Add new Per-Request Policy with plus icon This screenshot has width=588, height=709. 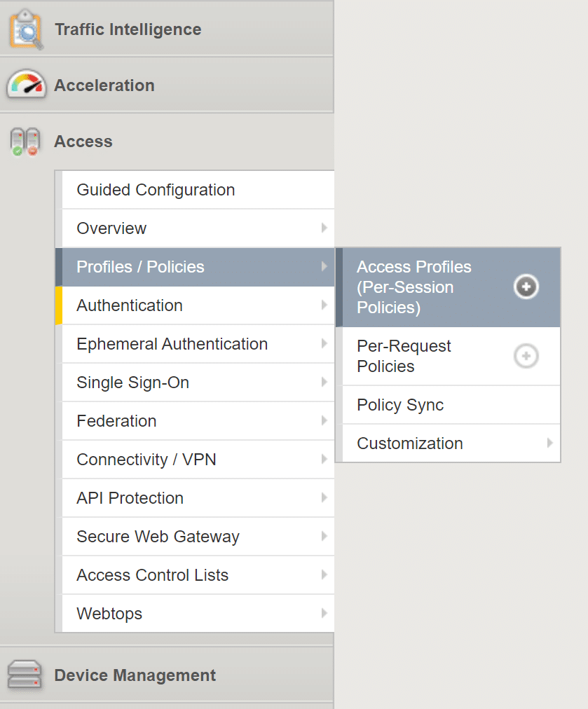(526, 357)
